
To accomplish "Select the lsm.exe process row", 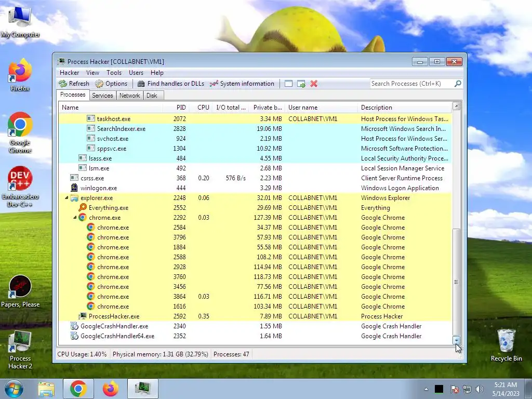I will coord(255,168).
